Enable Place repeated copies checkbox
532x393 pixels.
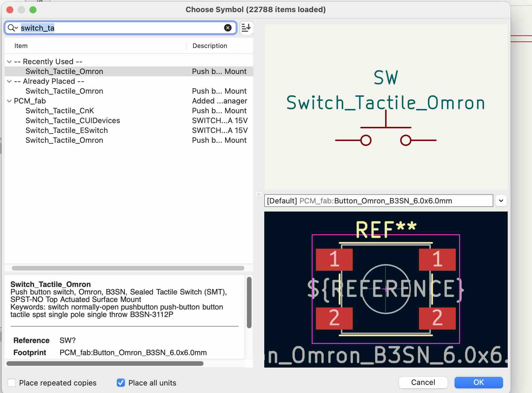12,383
